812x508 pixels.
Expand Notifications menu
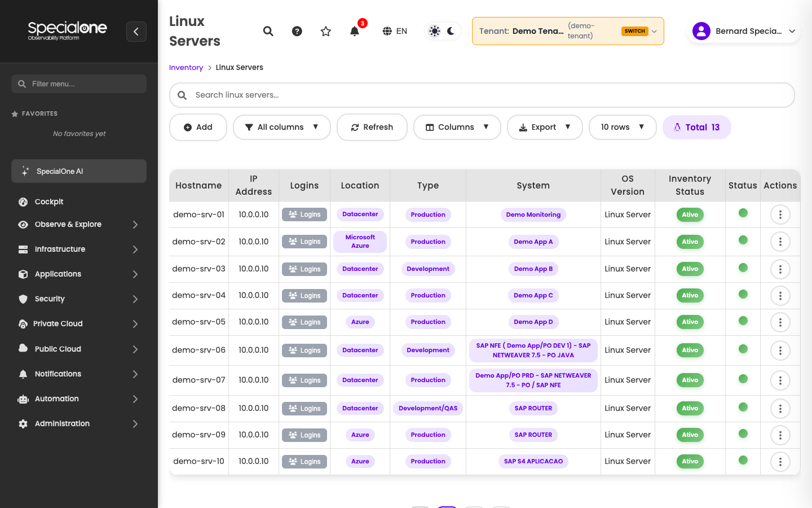(x=79, y=374)
